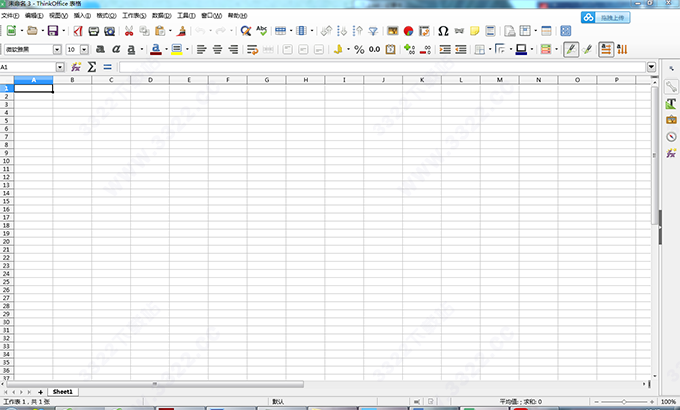This screenshot has height=410, width=680.
Task: Open the font size dropdown
Action: 84,49
